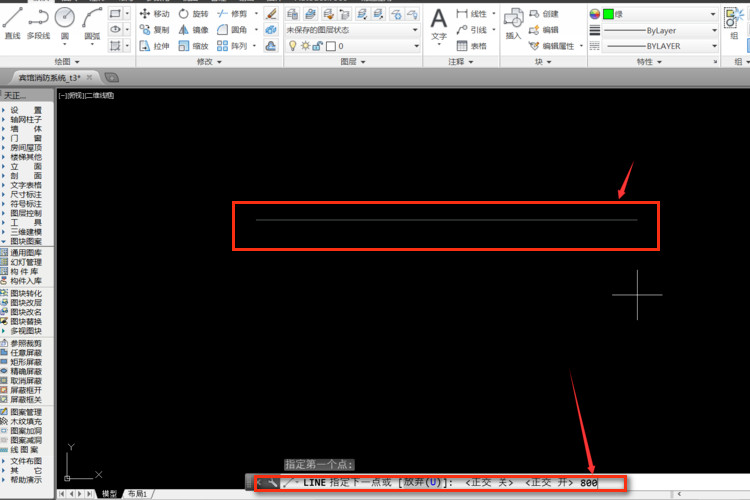Screen dimensions: 750x500
Task: Expand the 图层 panel flyout
Action: [353, 62]
